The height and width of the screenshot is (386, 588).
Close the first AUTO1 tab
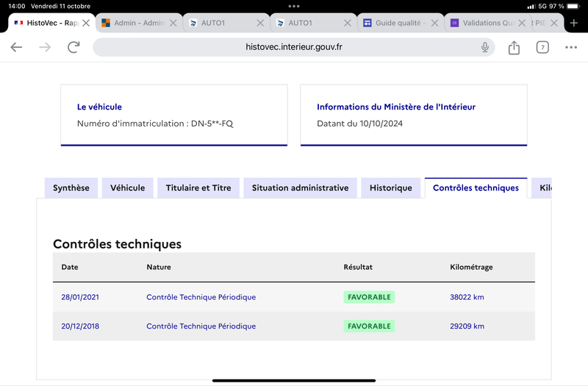pos(260,24)
